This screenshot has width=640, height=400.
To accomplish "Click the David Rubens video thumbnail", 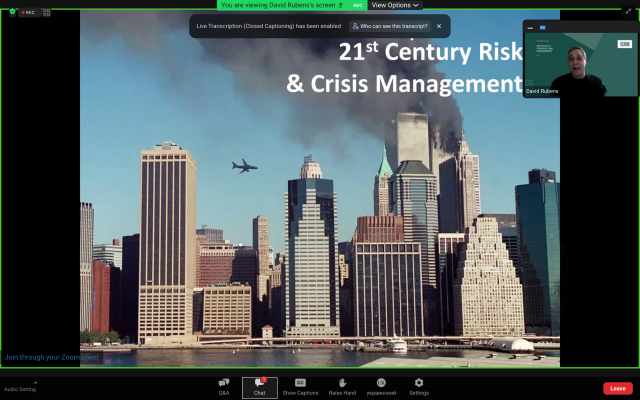I will point(581,64).
